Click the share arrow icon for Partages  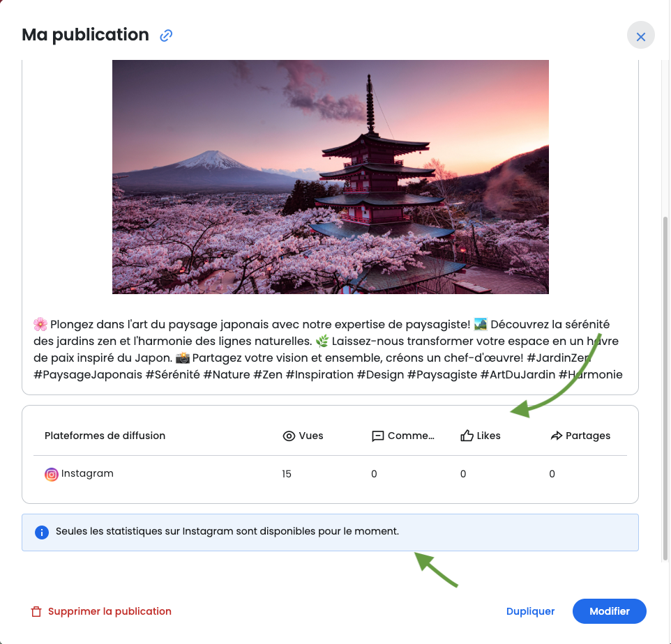pos(556,436)
